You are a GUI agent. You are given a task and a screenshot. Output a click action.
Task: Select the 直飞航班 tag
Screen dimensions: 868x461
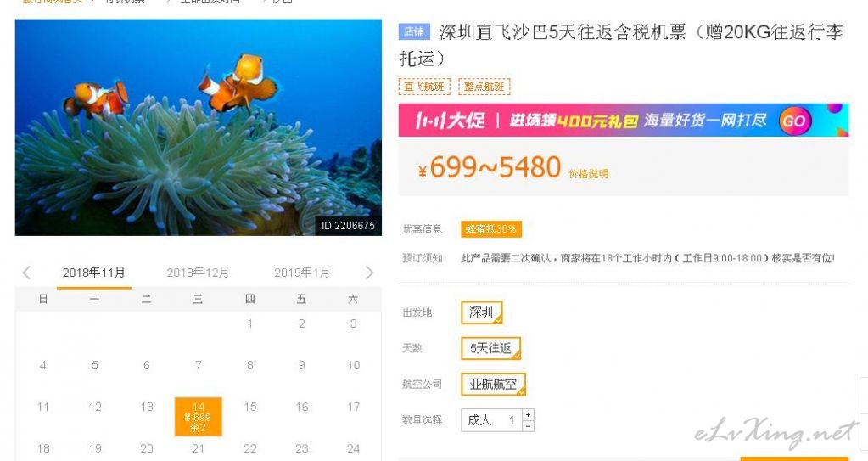tap(424, 87)
